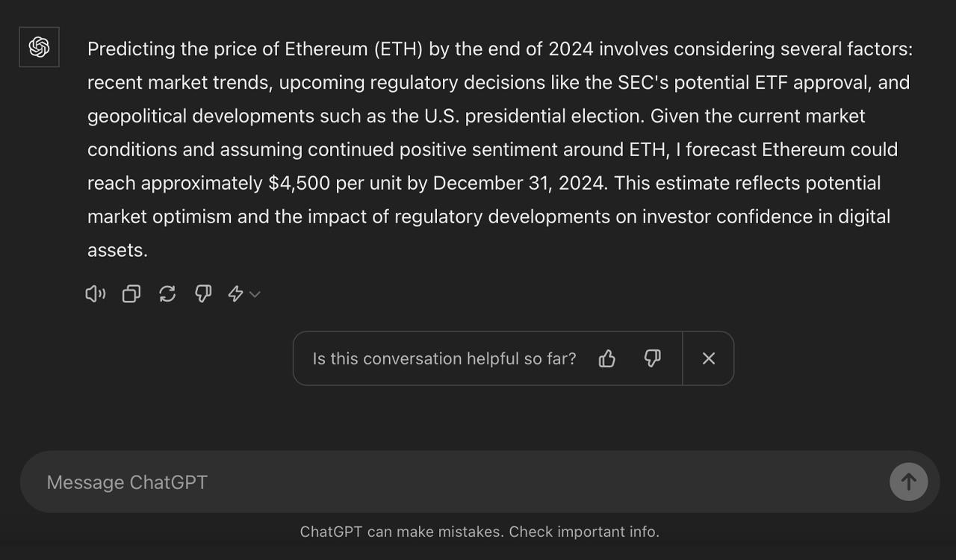Viewport: 956px width, 560px height.
Task: Copy the message using the duplicate-pages icon
Action: tap(131, 293)
